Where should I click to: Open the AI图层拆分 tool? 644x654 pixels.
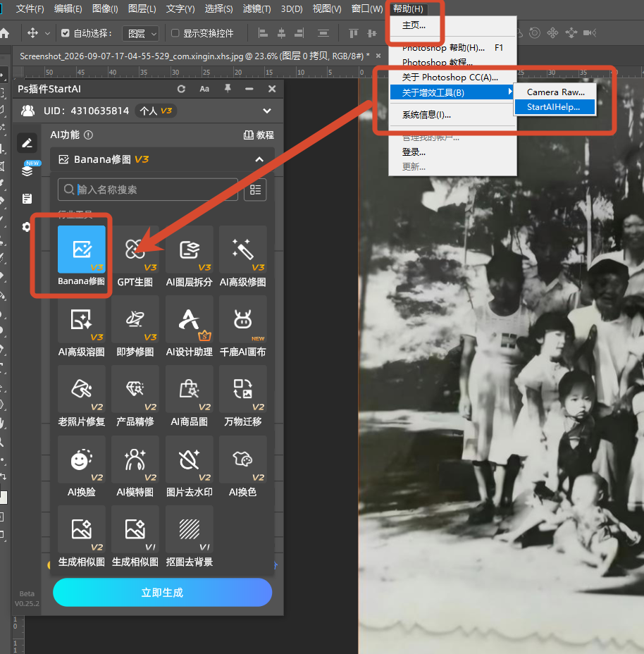pos(189,256)
